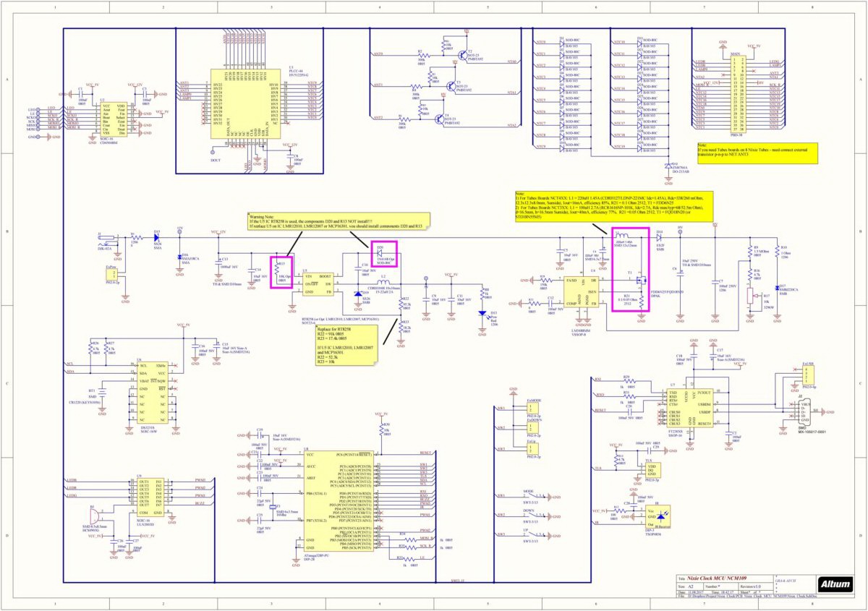This screenshot has width=868, height=611.
Task: Open the Warning Note about D20 and R13
Action: pyautogui.click(x=339, y=221)
